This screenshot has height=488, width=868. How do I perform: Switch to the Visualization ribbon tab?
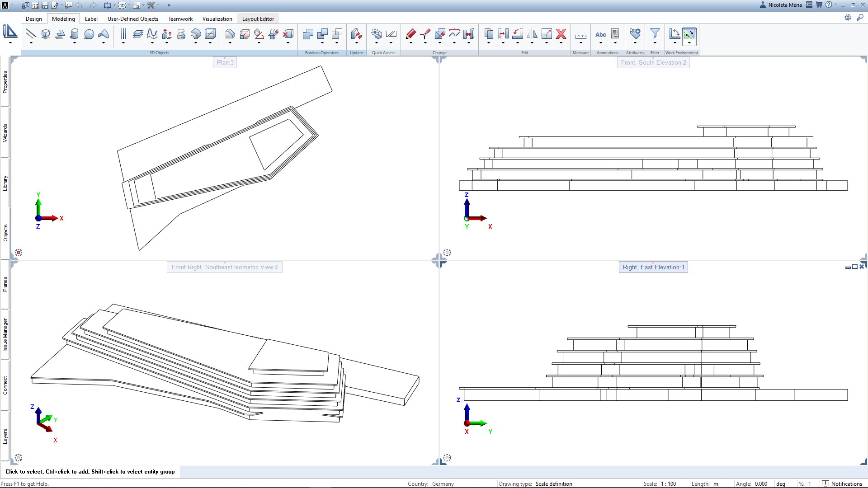coord(217,19)
